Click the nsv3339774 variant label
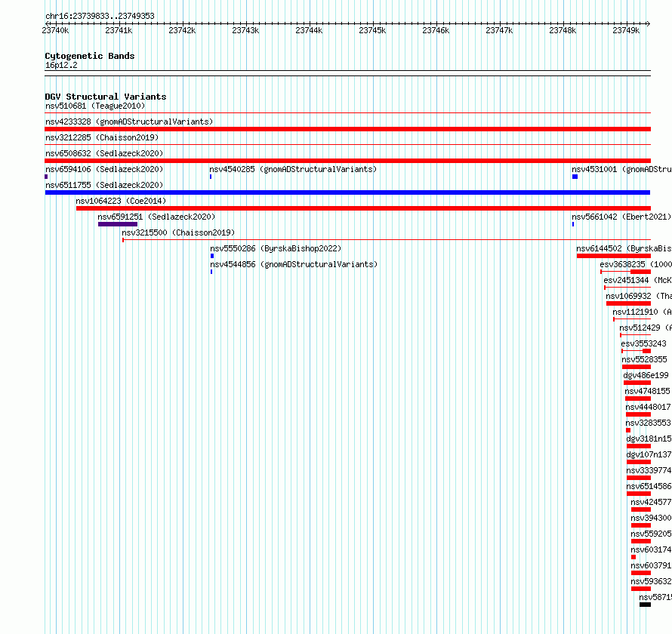 (x=649, y=470)
